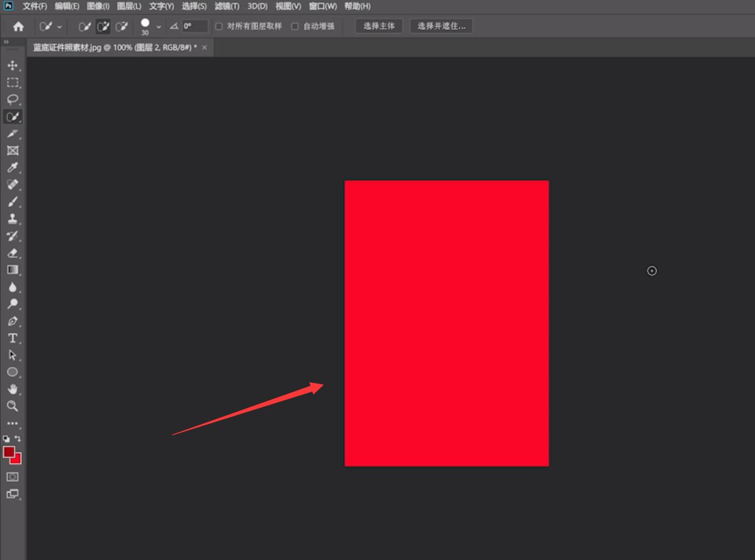
Task: Reset default foreground and background colors
Action: click(6, 438)
